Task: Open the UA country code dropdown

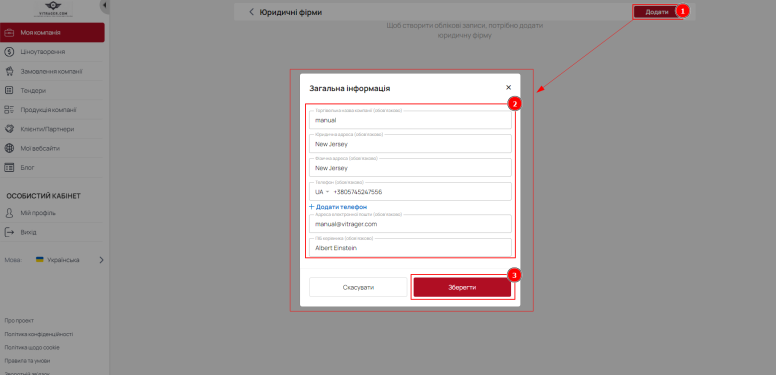Action: [322, 192]
